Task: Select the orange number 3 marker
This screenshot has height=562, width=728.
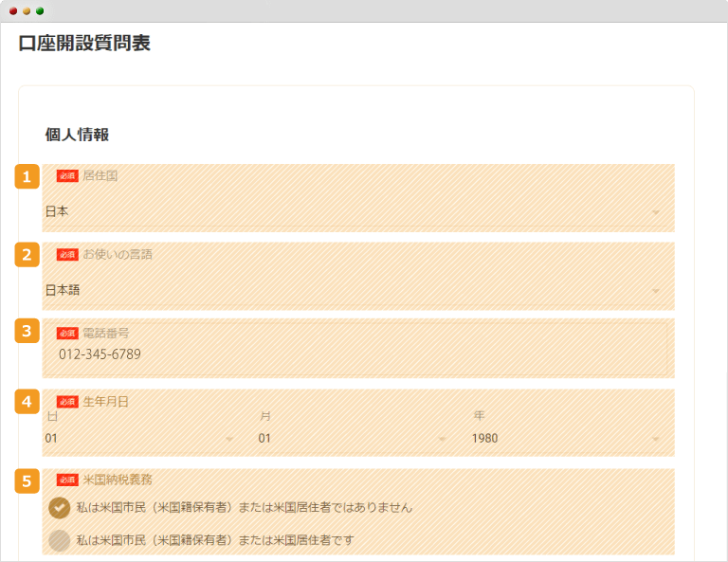Action: coord(27,331)
